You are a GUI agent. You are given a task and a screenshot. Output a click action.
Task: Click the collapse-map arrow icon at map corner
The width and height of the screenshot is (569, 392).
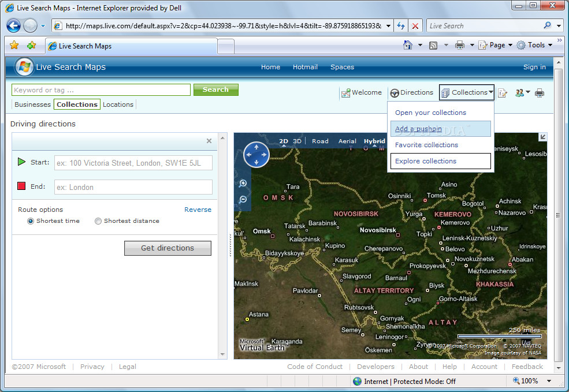pyautogui.click(x=542, y=137)
